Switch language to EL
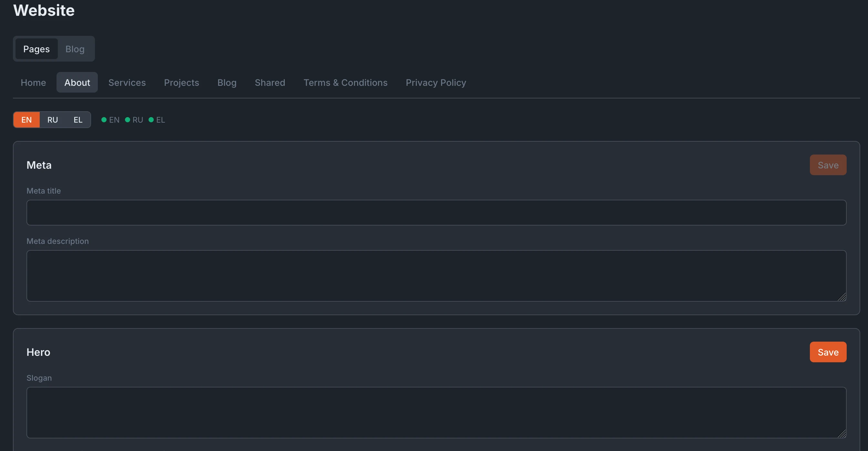The image size is (868, 451). [78, 120]
